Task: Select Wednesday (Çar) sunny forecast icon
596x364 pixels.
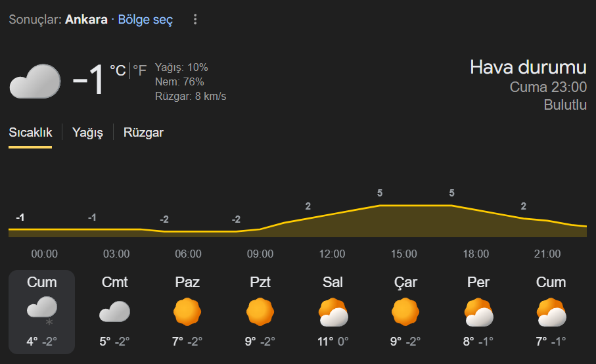Action: pos(405,311)
